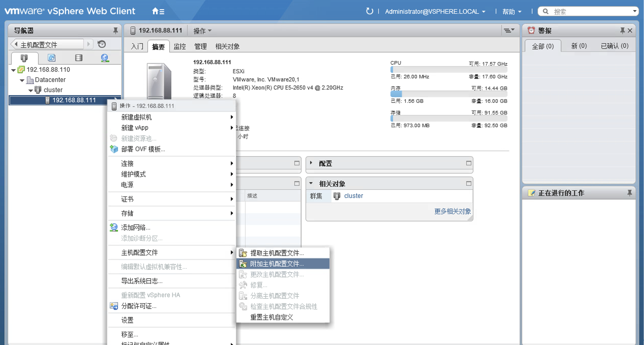This screenshot has height=345, width=644.
Task: Open the vSphere home menu icon
Action: click(x=158, y=11)
